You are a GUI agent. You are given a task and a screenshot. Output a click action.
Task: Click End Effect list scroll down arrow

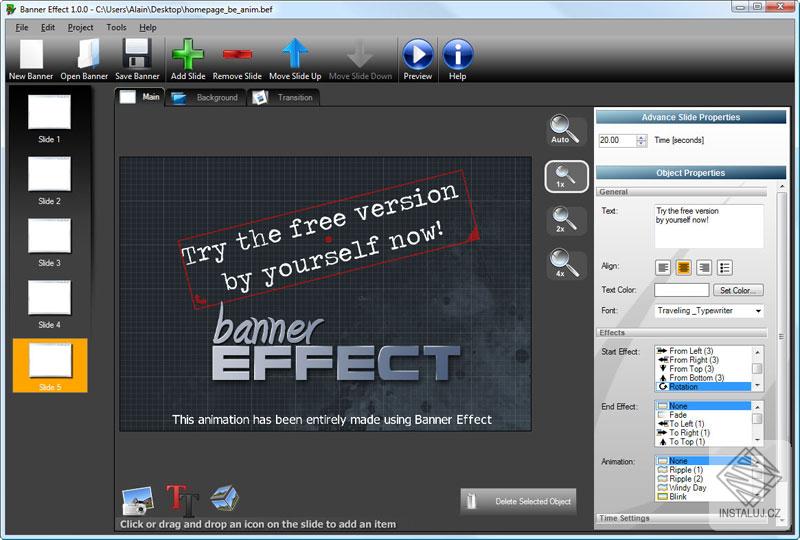[x=757, y=440]
